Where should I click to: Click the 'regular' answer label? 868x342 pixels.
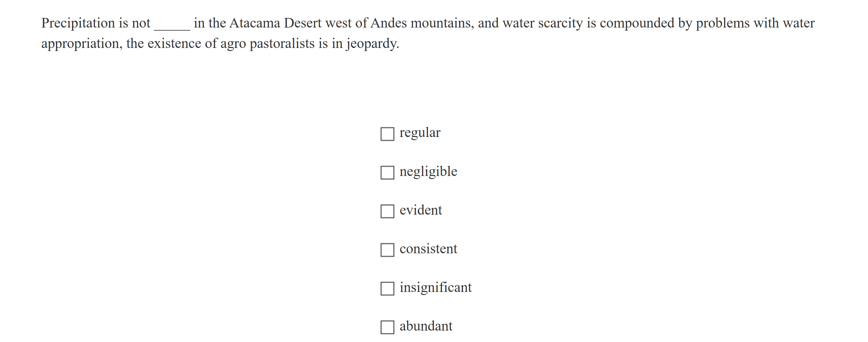[419, 133]
